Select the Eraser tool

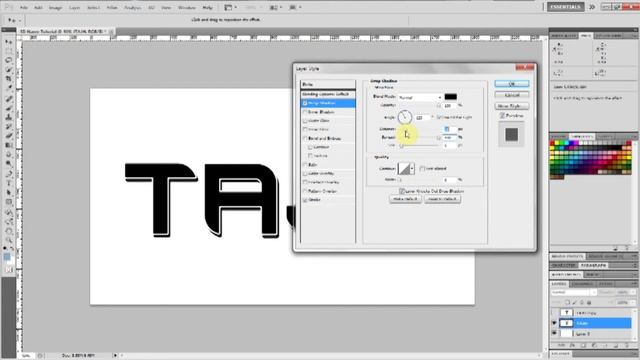(8, 136)
